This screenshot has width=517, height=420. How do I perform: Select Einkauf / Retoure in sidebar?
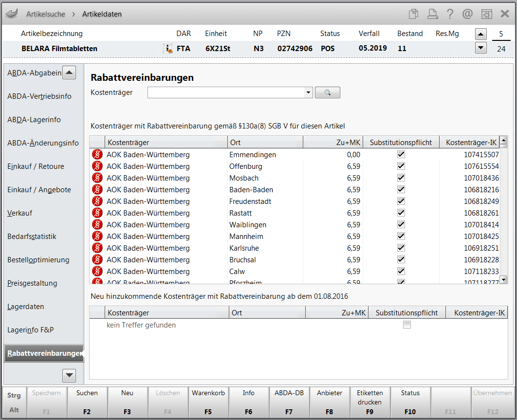click(36, 166)
